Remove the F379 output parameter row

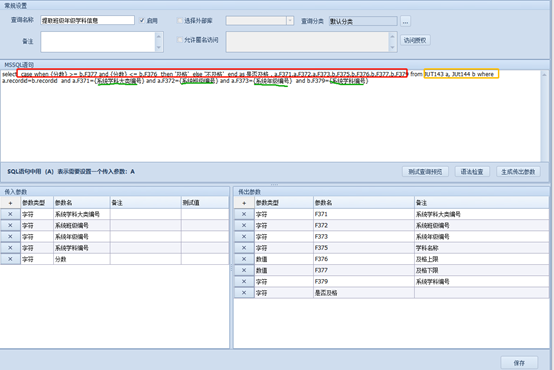tap(244, 282)
